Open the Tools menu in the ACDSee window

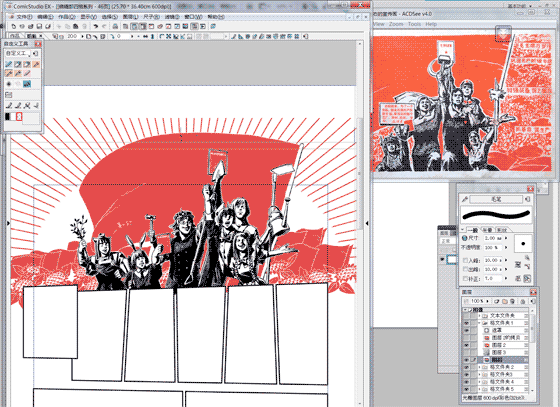point(414,24)
